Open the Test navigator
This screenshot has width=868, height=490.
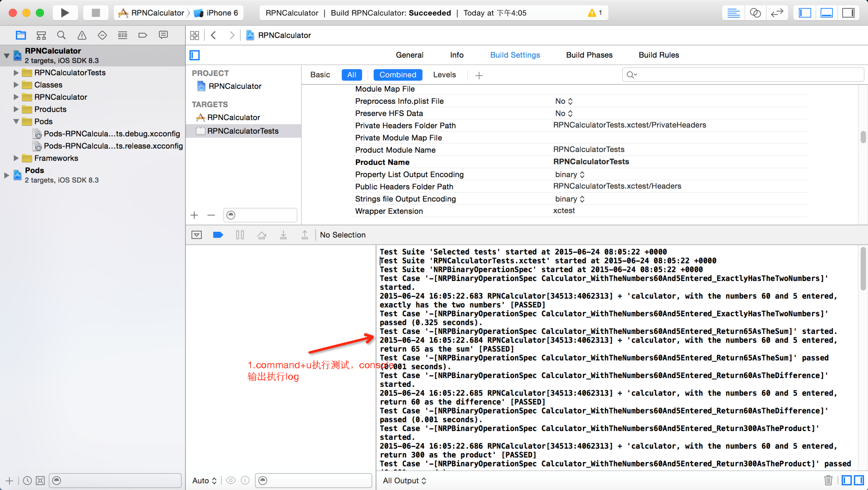(102, 35)
